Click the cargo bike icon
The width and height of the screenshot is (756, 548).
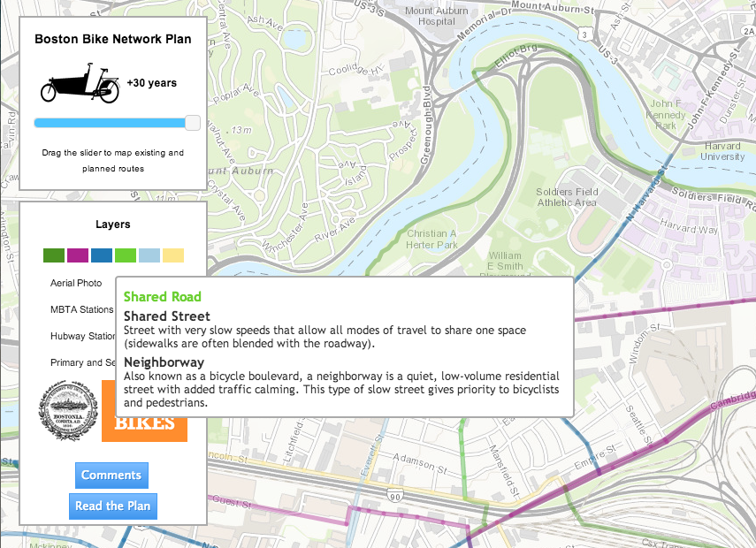coord(80,83)
